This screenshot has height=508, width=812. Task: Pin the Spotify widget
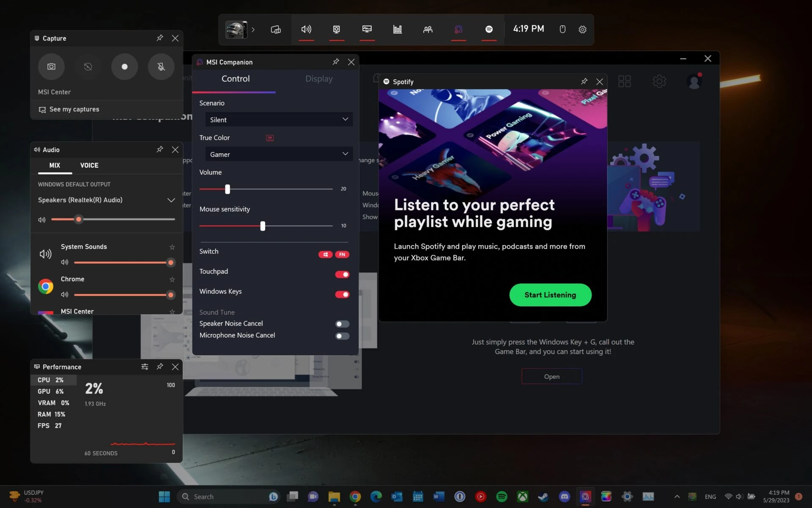[x=584, y=81]
